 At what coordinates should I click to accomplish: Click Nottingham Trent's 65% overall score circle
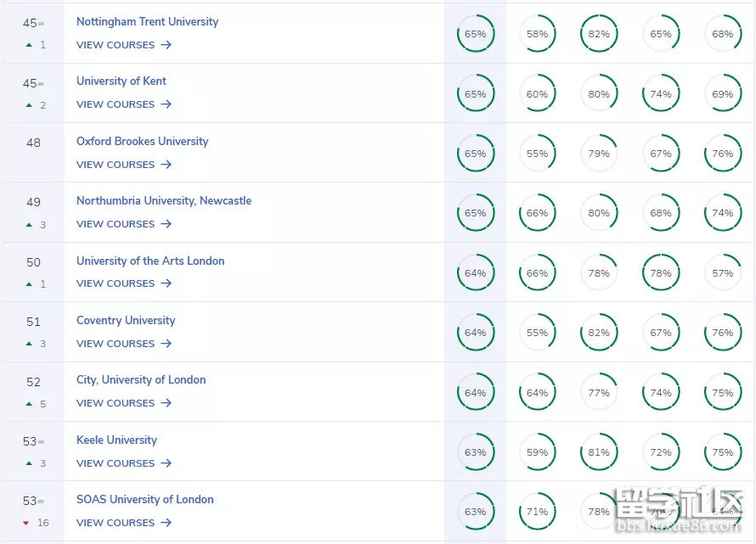[476, 34]
